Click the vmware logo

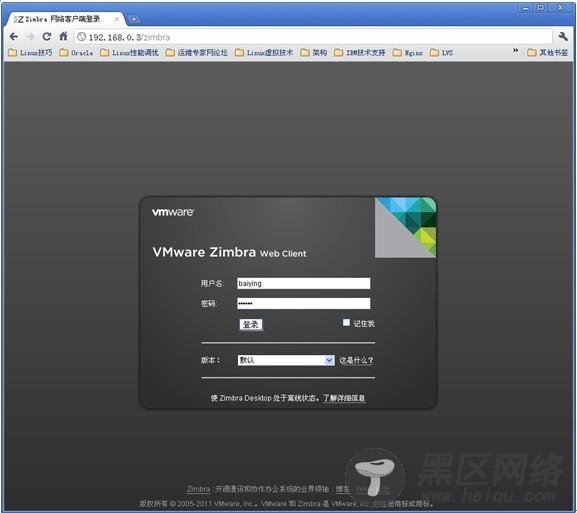pyautogui.click(x=173, y=212)
